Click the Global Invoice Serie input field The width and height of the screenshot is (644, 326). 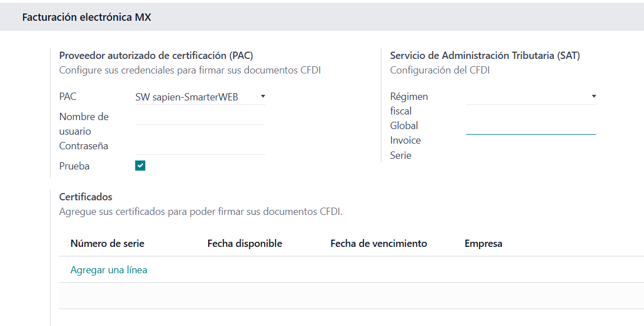tap(531, 127)
